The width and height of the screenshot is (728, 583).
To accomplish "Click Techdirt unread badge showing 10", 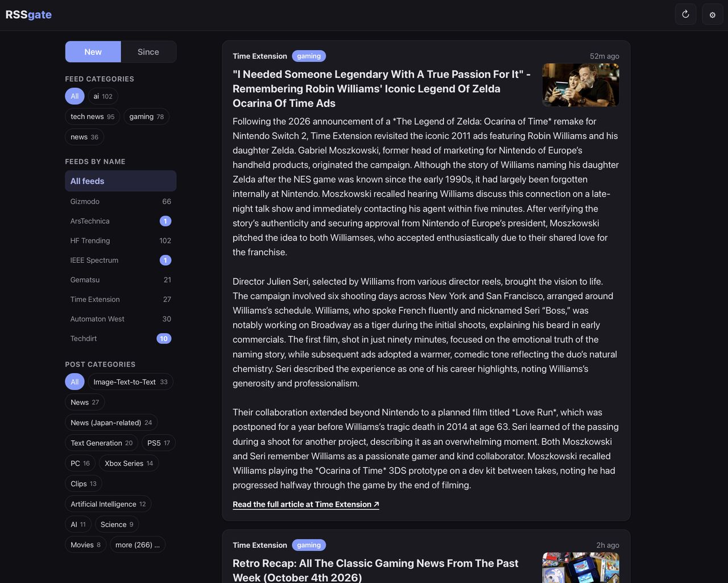I will click(164, 338).
